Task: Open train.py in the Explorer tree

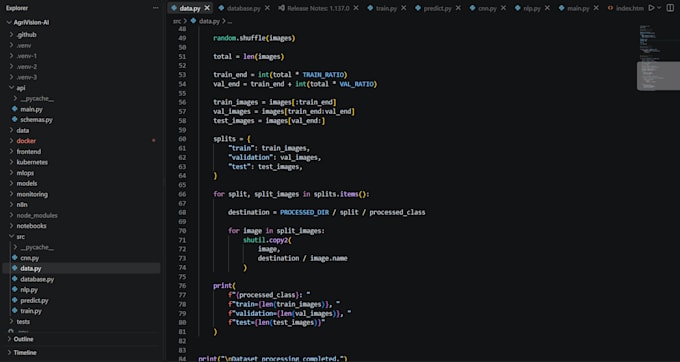Action: [31, 311]
